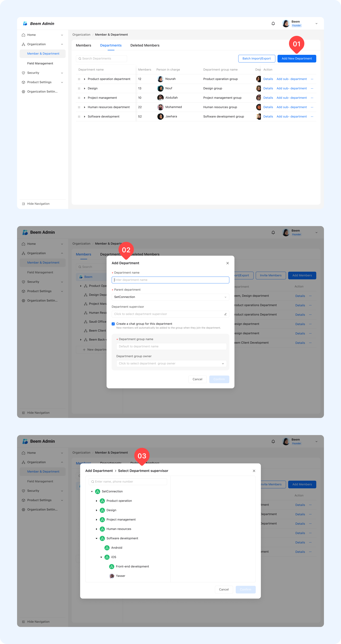
Task: Click the Android department icon in tree
Action: coord(107,548)
